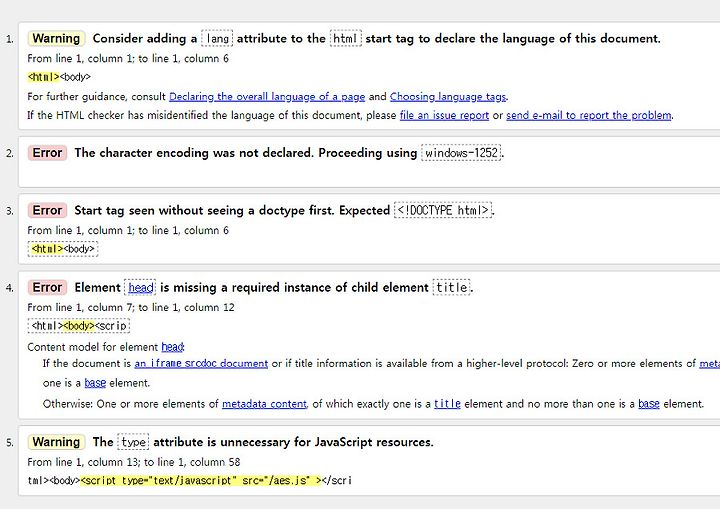The height and width of the screenshot is (509, 720).
Task: Click the 'Error' badge on the encoding message
Action: (x=47, y=153)
